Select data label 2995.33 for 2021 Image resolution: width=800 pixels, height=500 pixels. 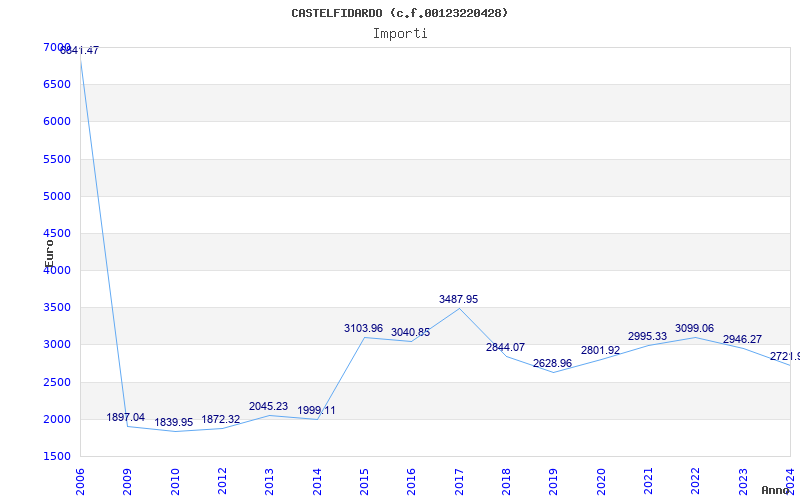[647, 336]
